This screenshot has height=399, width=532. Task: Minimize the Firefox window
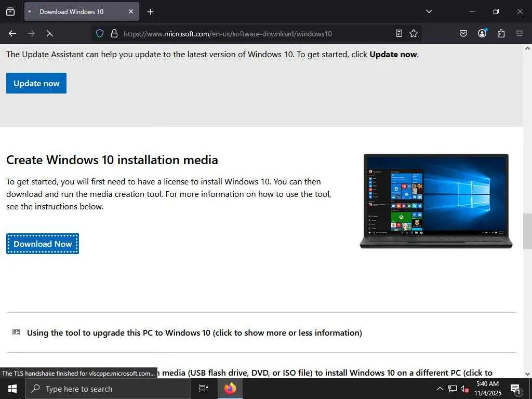472,11
